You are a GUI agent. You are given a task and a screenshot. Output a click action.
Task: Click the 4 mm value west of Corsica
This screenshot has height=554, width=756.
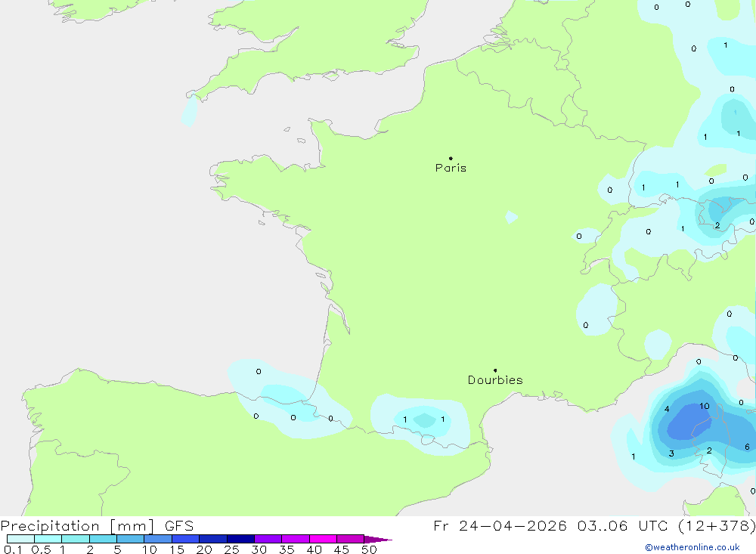tap(667, 409)
